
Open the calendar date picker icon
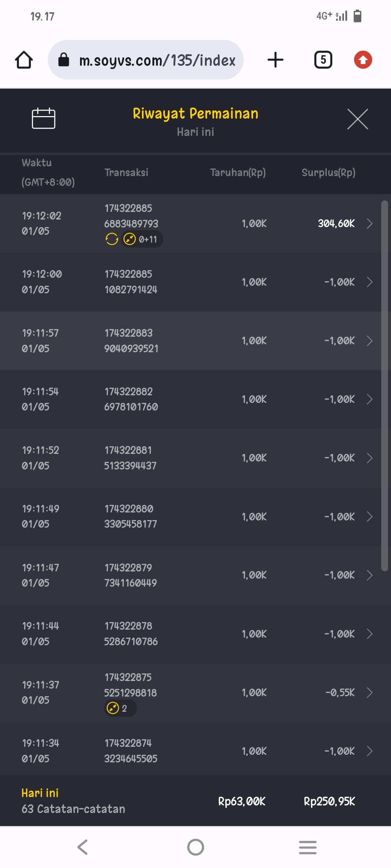pyautogui.click(x=43, y=119)
